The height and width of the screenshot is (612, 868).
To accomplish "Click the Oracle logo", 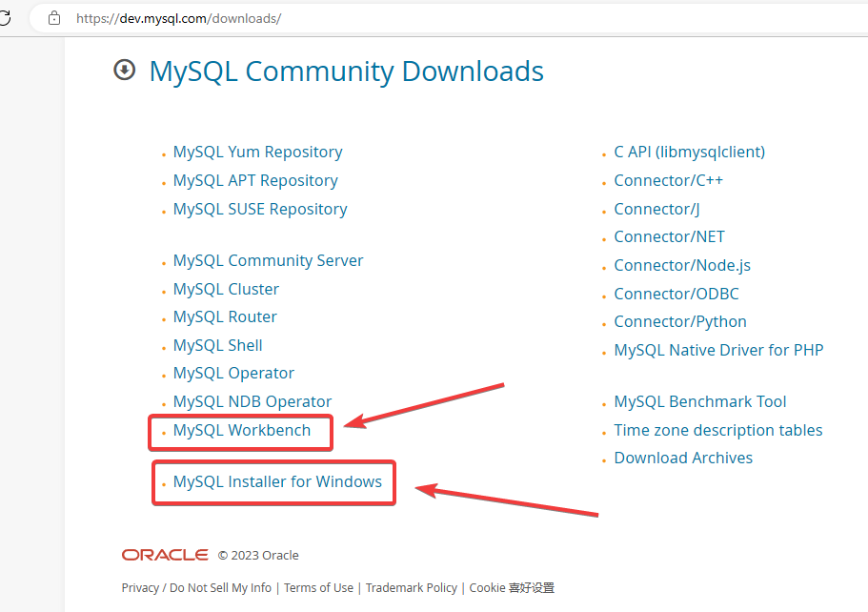I will click(165, 555).
